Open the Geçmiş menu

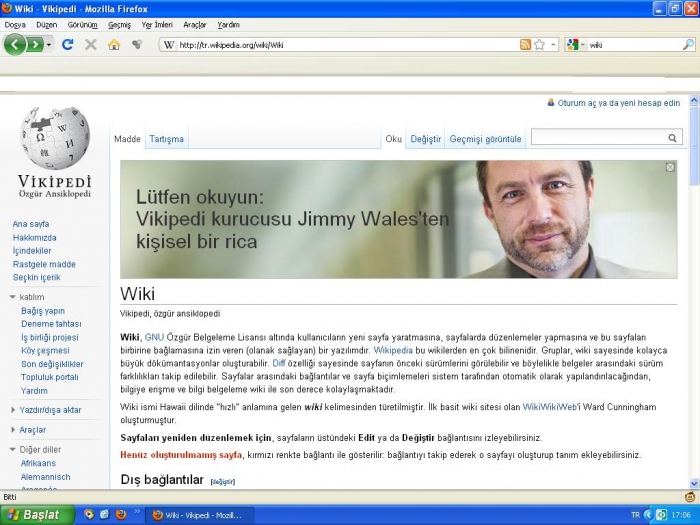[119, 25]
